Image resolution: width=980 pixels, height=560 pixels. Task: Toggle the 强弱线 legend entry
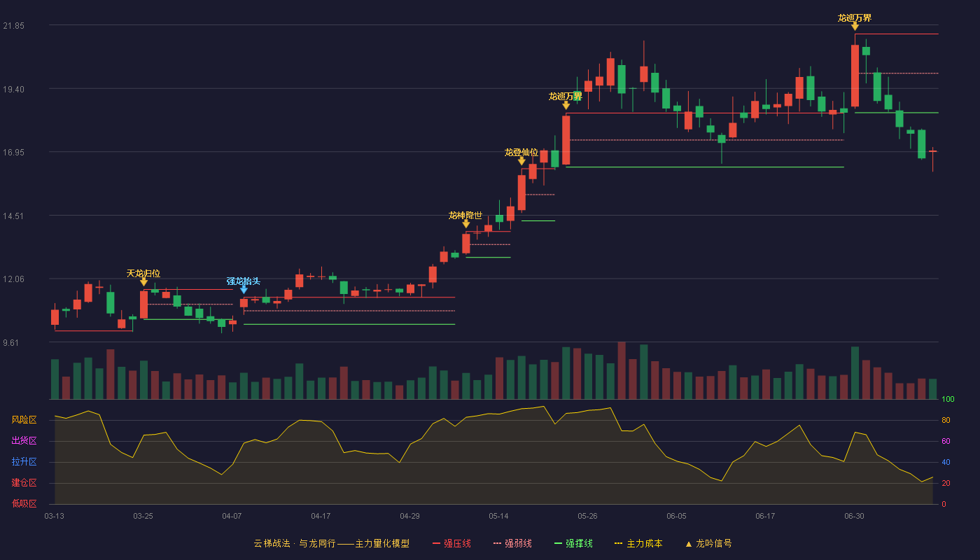tap(512, 543)
